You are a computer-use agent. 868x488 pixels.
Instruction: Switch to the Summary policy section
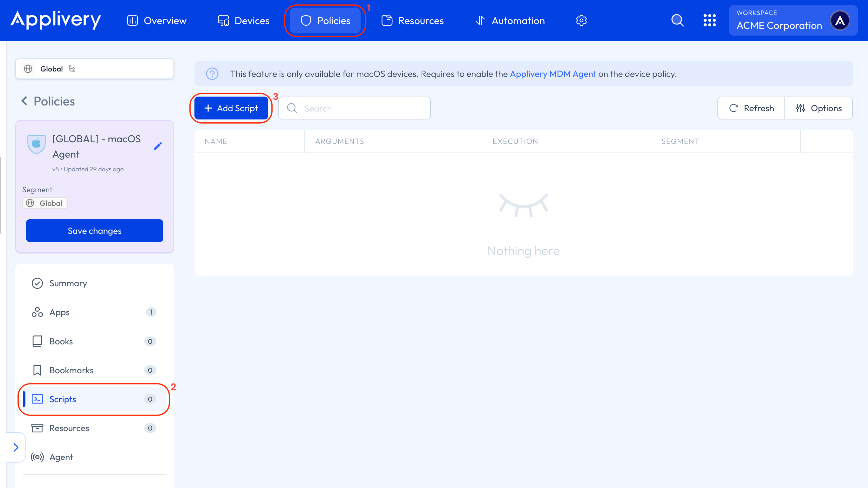68,283
